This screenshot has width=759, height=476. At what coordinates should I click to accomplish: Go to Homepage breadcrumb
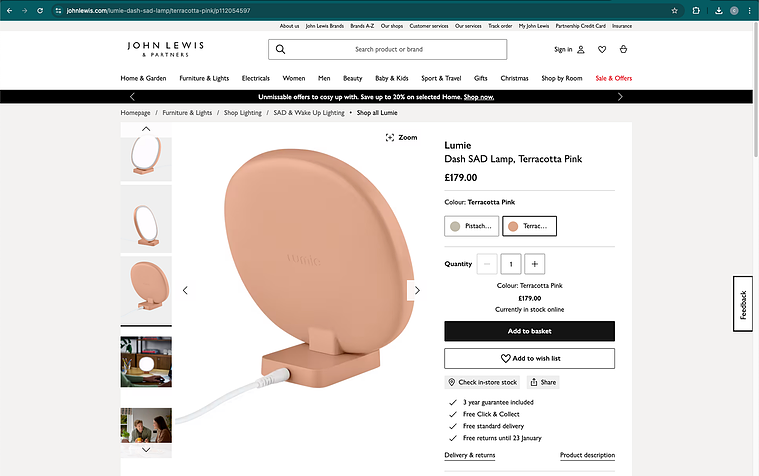click(136, 113)
